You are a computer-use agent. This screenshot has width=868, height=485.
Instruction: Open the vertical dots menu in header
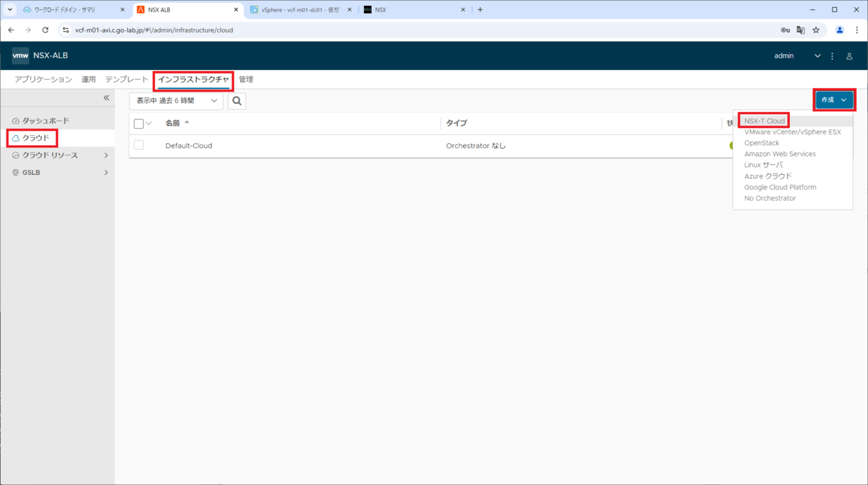833,56
